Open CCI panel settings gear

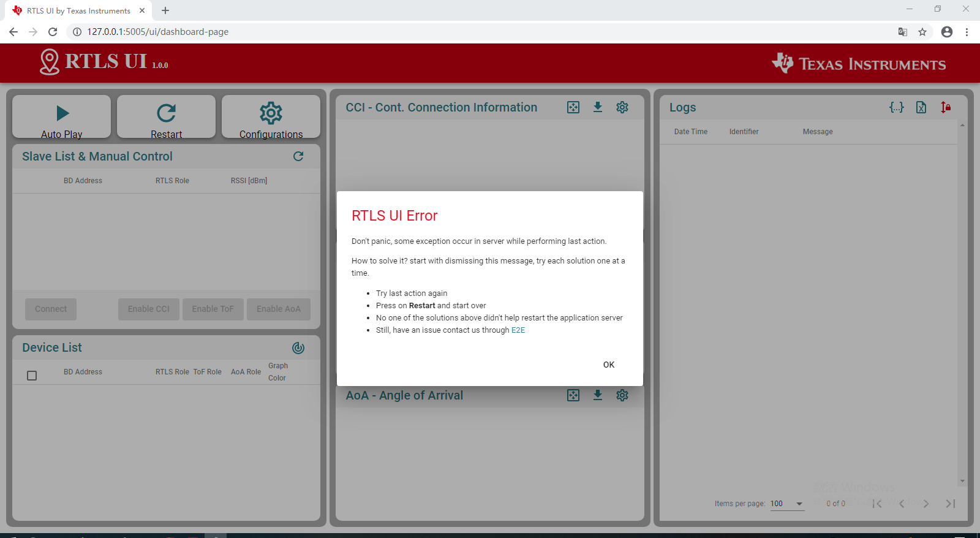622,107
